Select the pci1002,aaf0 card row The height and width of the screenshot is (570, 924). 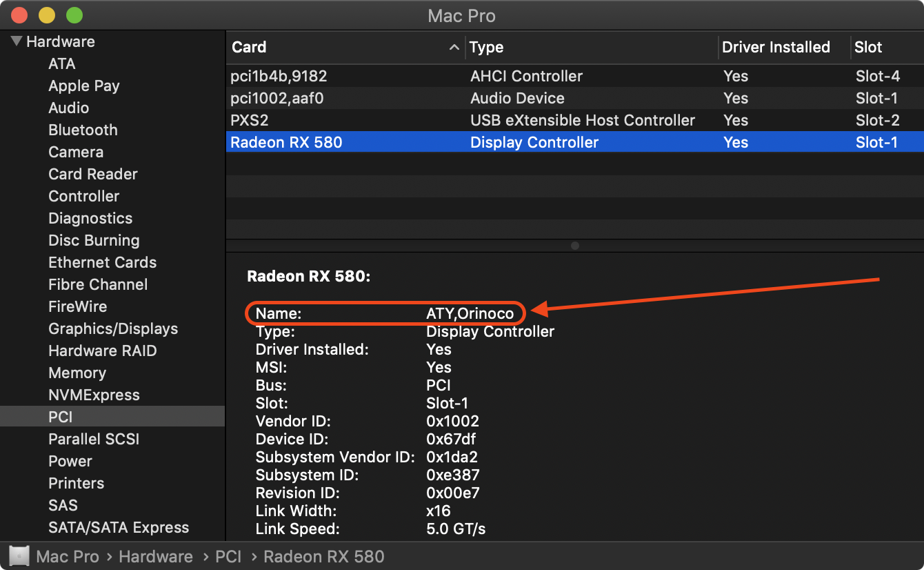575,98
